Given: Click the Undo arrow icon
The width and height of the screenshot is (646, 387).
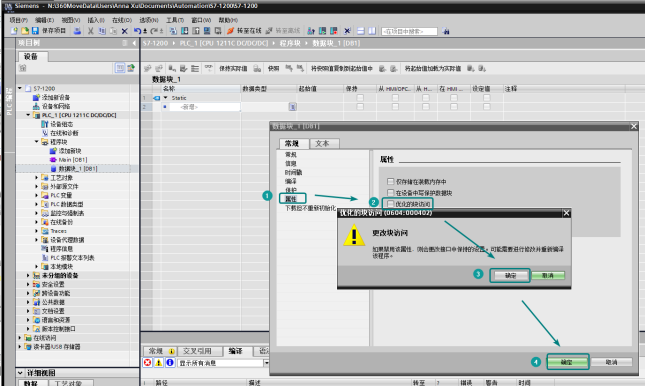Looking at the screenshot, I should (x=137, y=31).
